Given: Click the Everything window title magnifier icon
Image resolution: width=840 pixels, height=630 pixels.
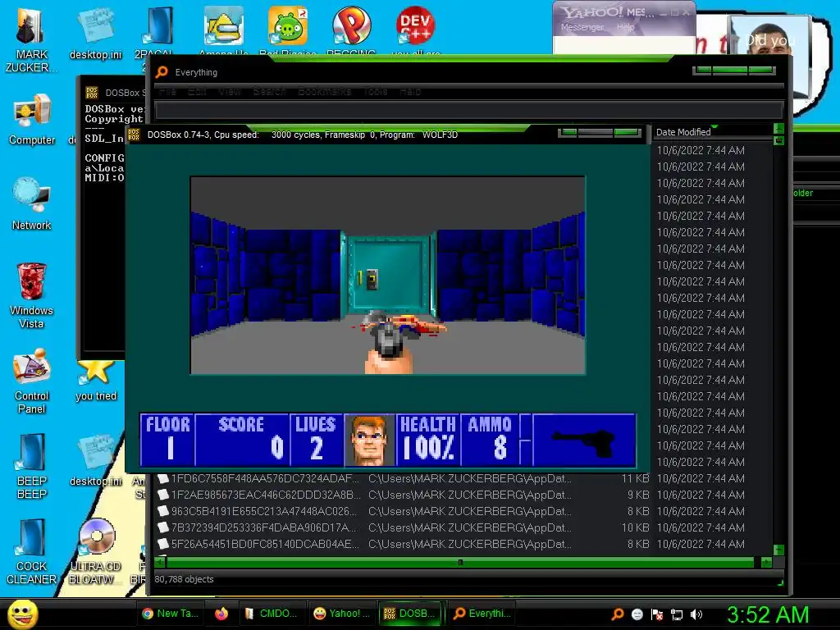Looking at the screenshot, I should tap(162, 72).
